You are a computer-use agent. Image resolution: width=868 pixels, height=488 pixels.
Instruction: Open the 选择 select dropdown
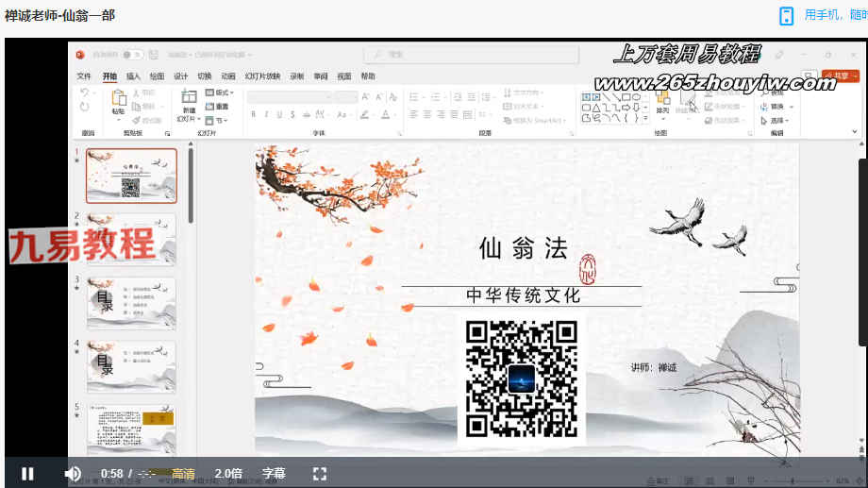[x=775, y=120]
